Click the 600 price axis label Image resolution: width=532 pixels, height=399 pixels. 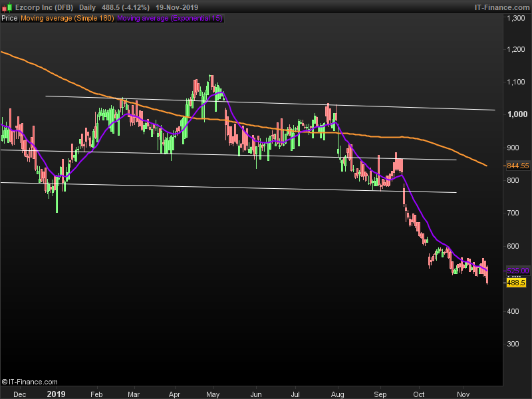[x=513, y=246]
